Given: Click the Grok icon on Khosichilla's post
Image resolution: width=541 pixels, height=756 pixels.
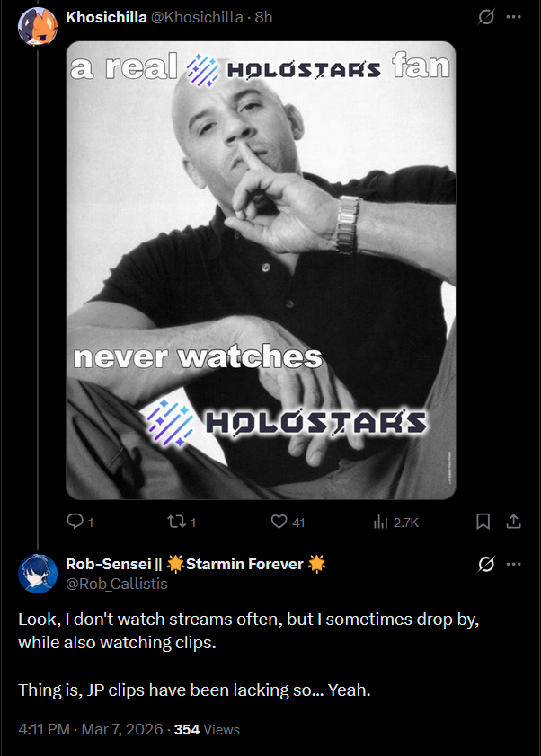Looking at the screenshot, I should (486, 17).
